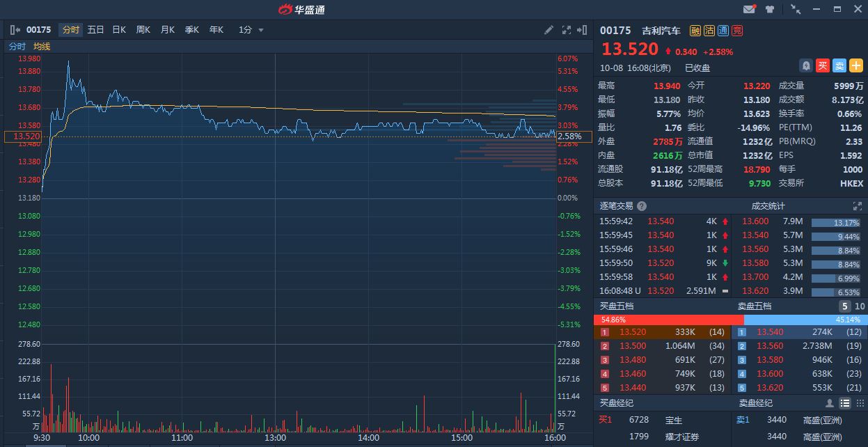Switch order book depth to 5 levels

click(x=844, y=306)
